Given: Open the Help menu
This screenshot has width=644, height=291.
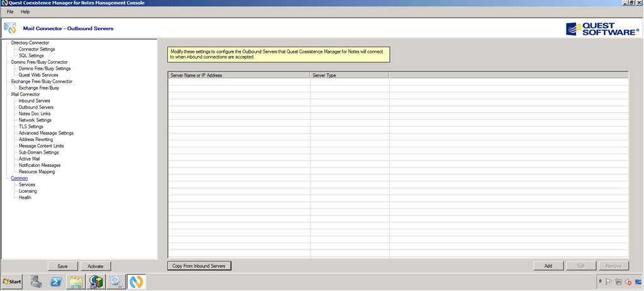Looking at the screenshot, I should [25, 12].
